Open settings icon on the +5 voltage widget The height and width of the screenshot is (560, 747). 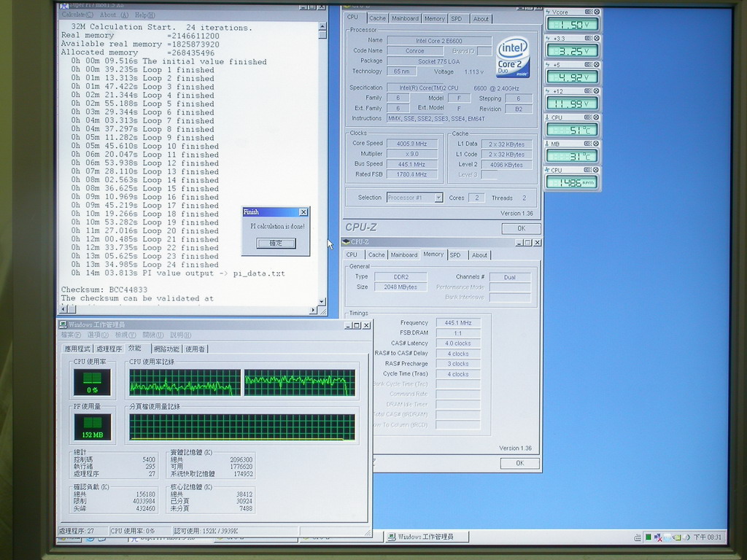click(589, 64)
